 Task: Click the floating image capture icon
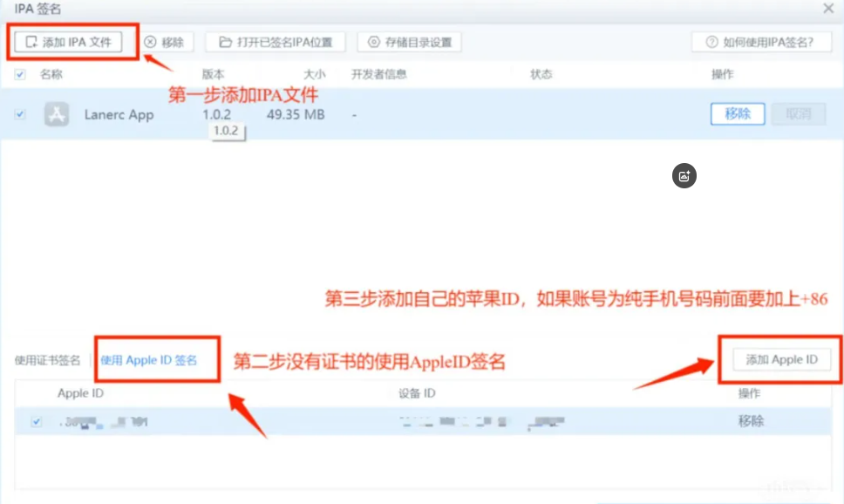click(684, 175)
